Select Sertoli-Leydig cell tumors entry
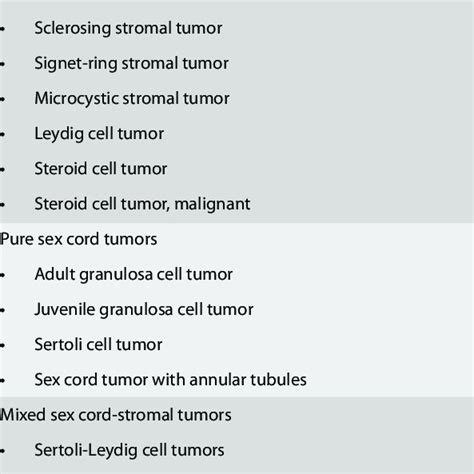474x474 pixels. pyautogui.click(x=129, y=450)
